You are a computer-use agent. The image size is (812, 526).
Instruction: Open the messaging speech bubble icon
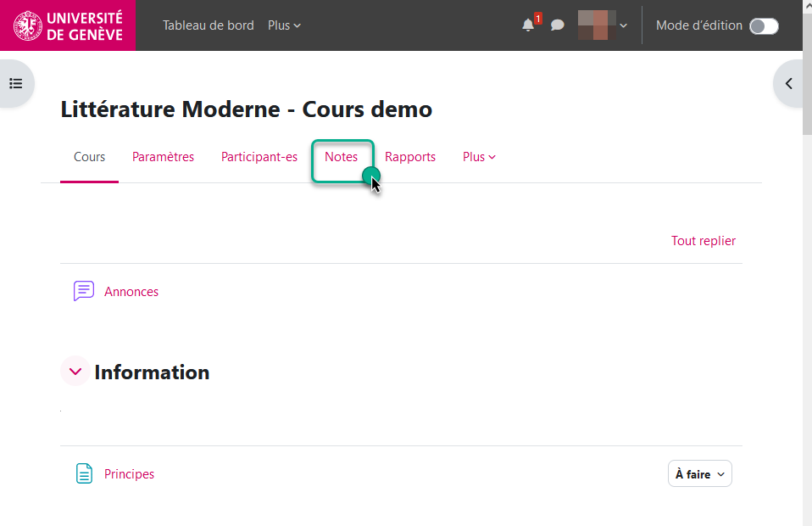point(557,25)
